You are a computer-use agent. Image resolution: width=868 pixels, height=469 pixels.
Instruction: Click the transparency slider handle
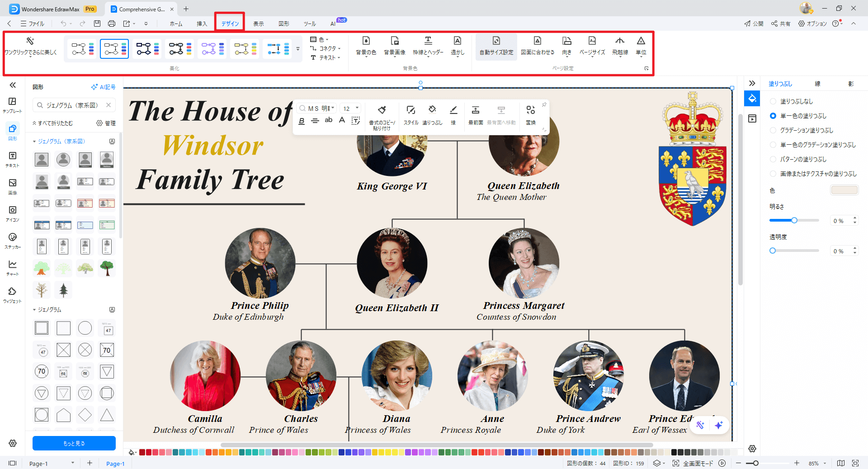click(773, 251)
